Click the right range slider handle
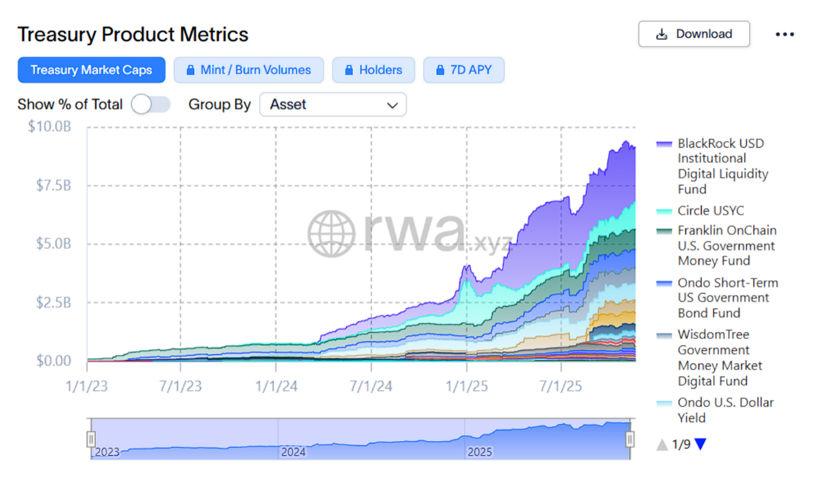Image resolution: width=816 pixels, height=504 pixels. [x=630, y=439]
